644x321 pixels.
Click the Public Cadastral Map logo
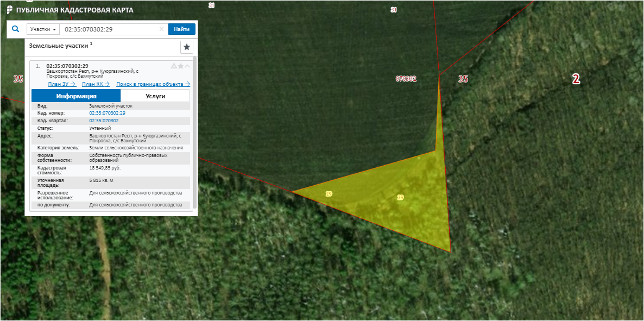click(x=9, y=10)
